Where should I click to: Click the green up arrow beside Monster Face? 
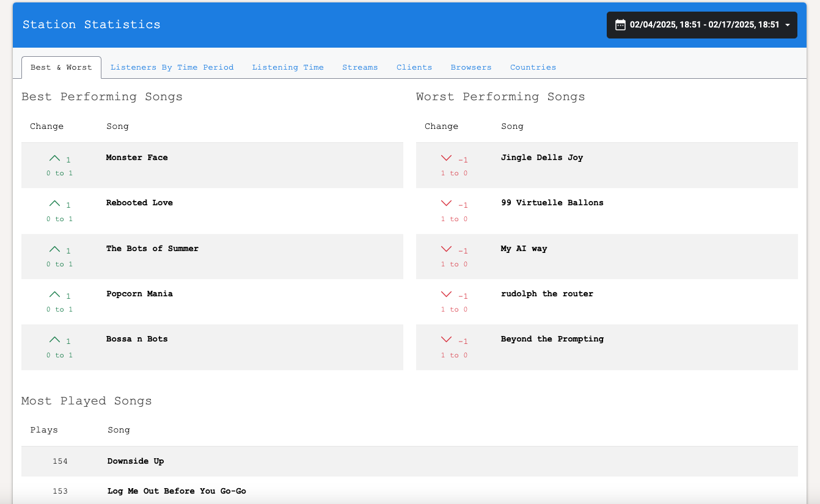coord(54,159)
